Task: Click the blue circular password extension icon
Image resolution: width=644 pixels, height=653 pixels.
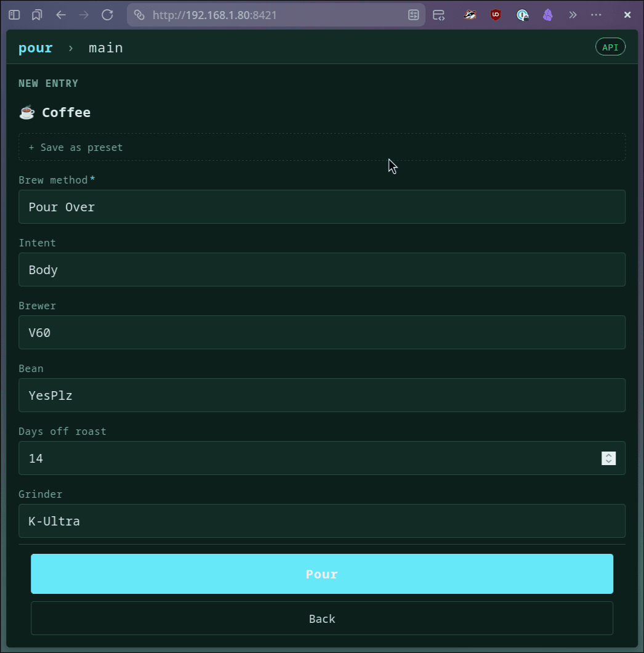Action: click(x=522, y=15)
